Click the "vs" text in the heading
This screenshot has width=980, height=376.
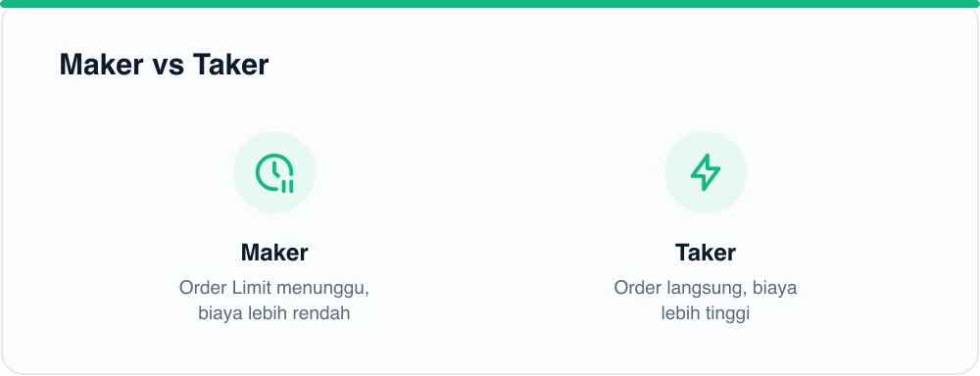(168, 67)
